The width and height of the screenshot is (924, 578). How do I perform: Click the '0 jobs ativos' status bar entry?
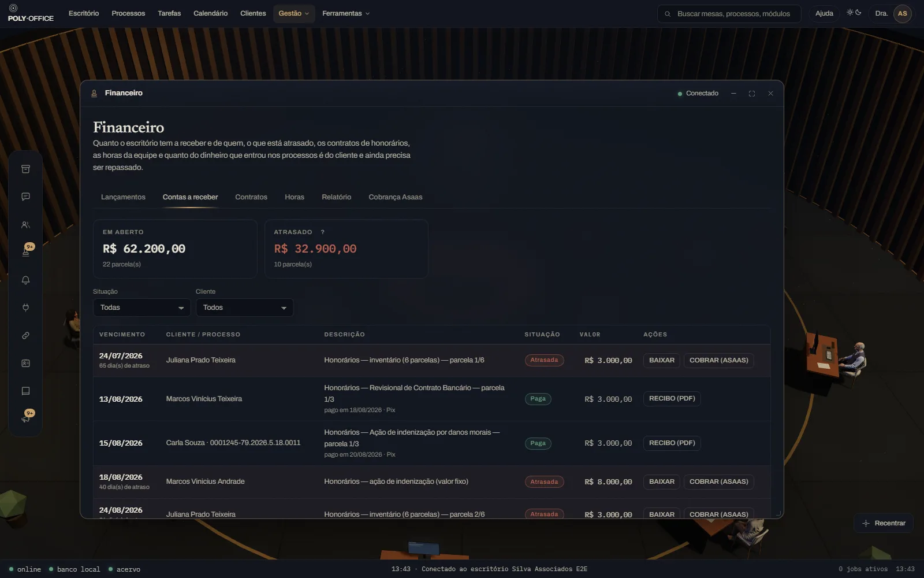click(863, 569)
